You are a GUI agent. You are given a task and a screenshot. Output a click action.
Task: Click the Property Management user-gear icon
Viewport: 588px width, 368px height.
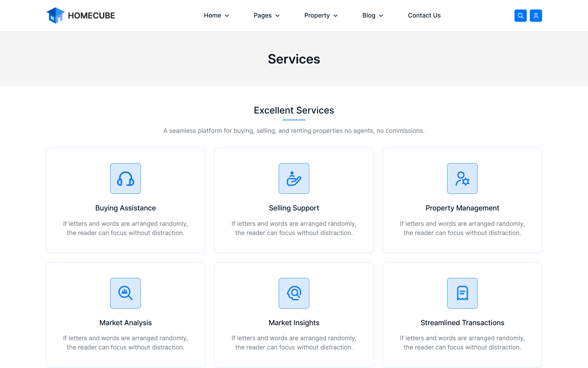pos(462,178)
